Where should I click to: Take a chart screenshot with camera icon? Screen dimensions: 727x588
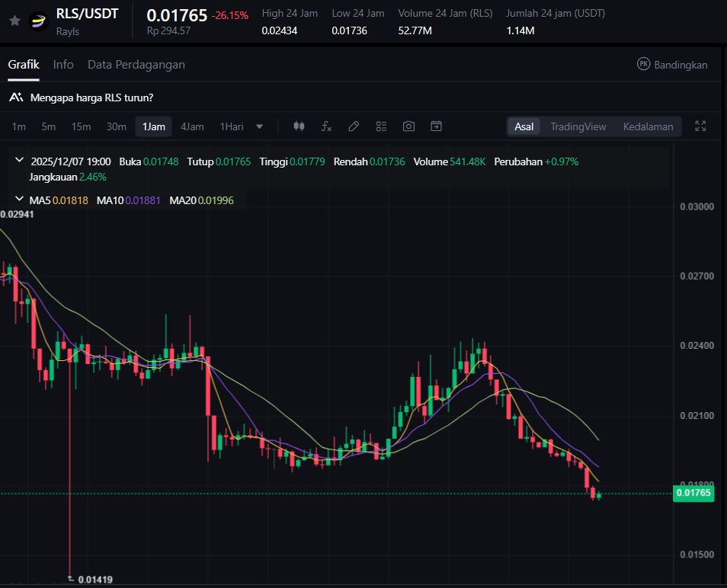coord(409,126)
